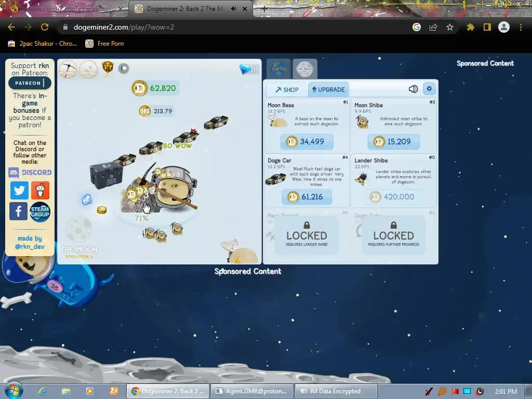Click the moon base satellite dish building

[239, 252]
